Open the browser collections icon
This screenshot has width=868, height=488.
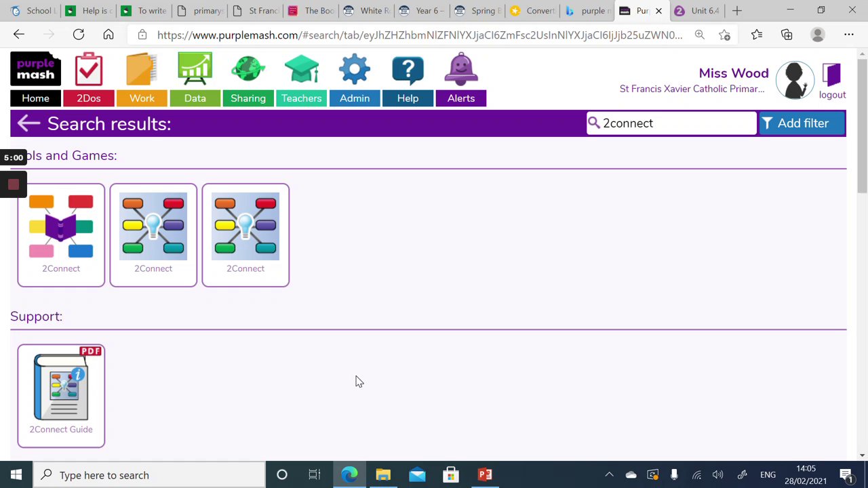[787, 35]
